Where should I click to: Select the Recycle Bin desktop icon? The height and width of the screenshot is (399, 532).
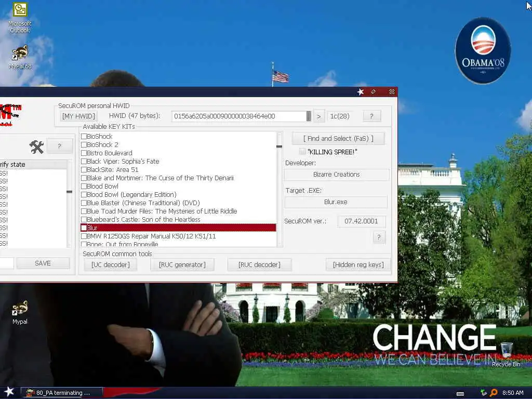pyautogui.click(x=506, y=354)
